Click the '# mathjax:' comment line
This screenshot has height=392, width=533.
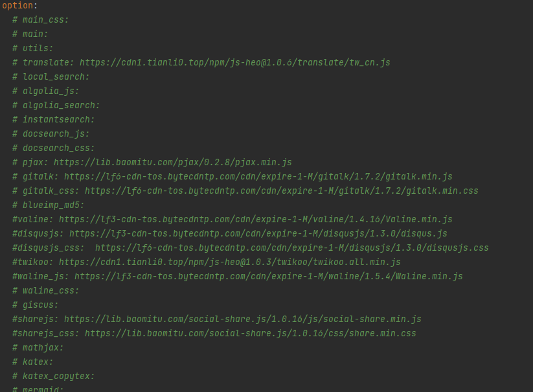[38, 348]
